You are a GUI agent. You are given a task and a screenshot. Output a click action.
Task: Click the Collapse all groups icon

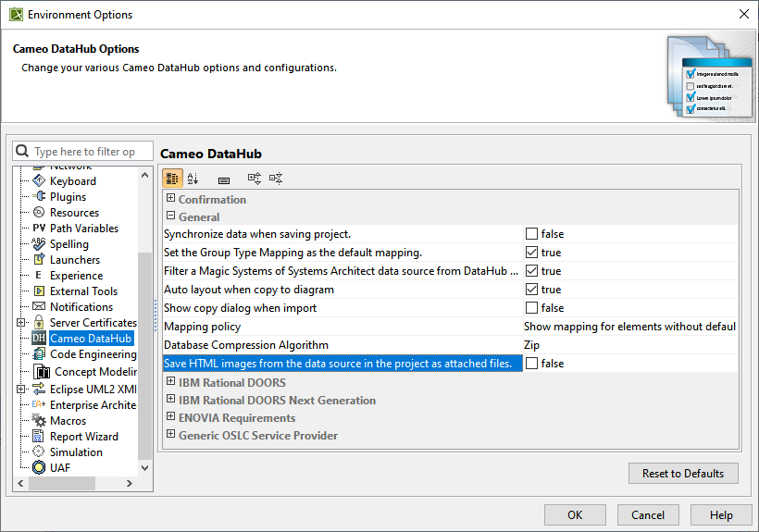[x=275, y=179]
